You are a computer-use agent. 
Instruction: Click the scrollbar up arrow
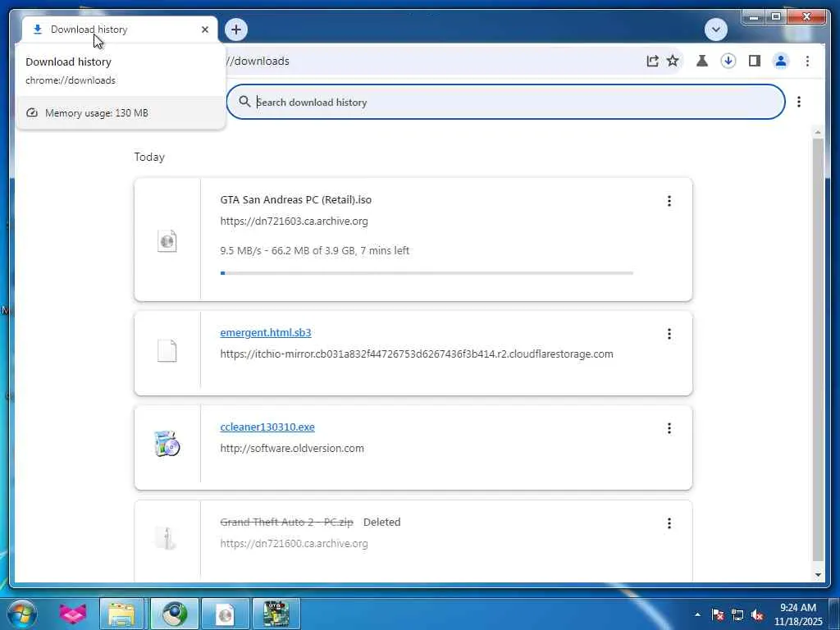point(818,132)
